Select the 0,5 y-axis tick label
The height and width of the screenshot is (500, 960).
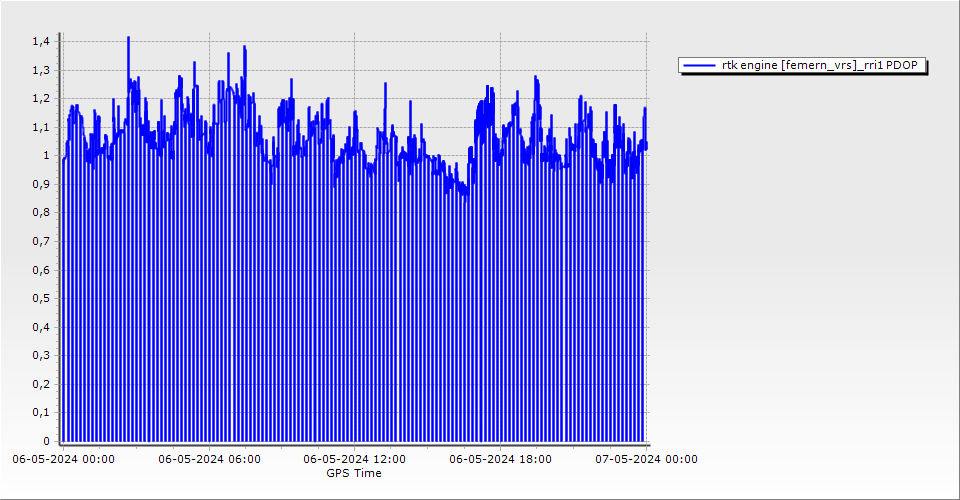[40, 298]
